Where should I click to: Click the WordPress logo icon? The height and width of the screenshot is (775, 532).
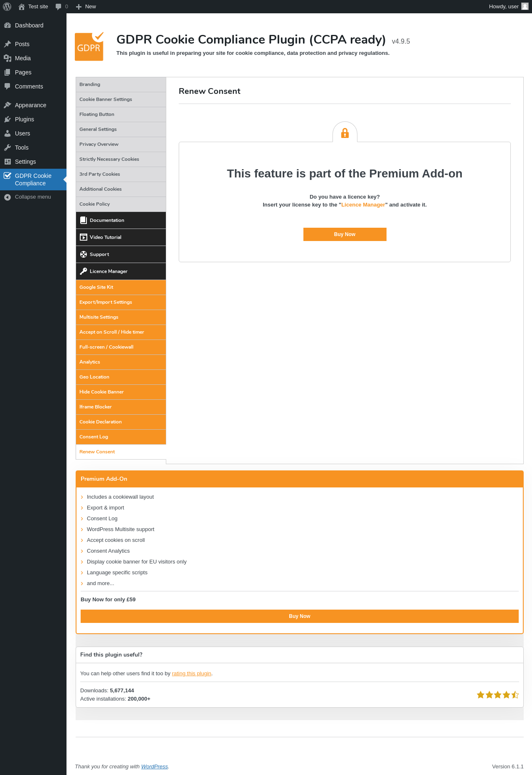tap(7, 7)
